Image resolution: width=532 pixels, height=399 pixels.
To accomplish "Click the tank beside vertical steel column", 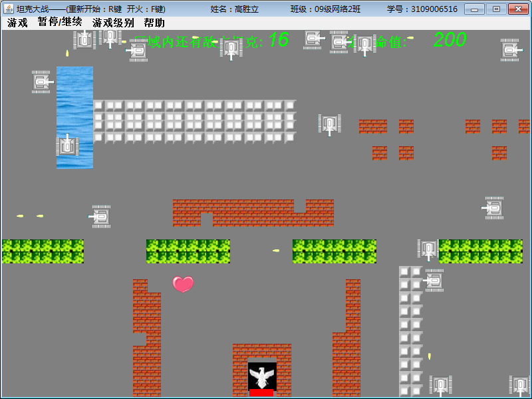I will click(x=434, y=280).
